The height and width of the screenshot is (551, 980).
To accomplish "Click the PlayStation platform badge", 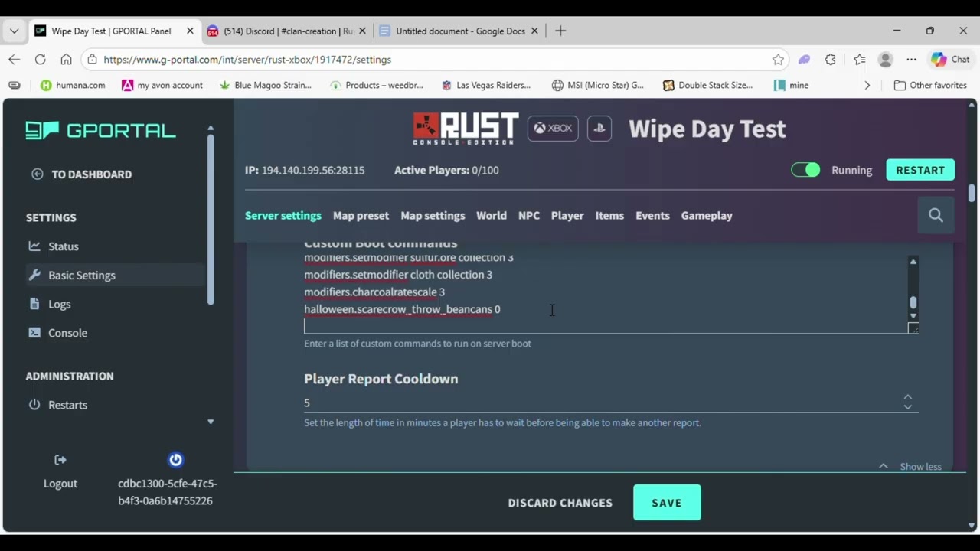I will pyautogui.click(x=599, y=129).
